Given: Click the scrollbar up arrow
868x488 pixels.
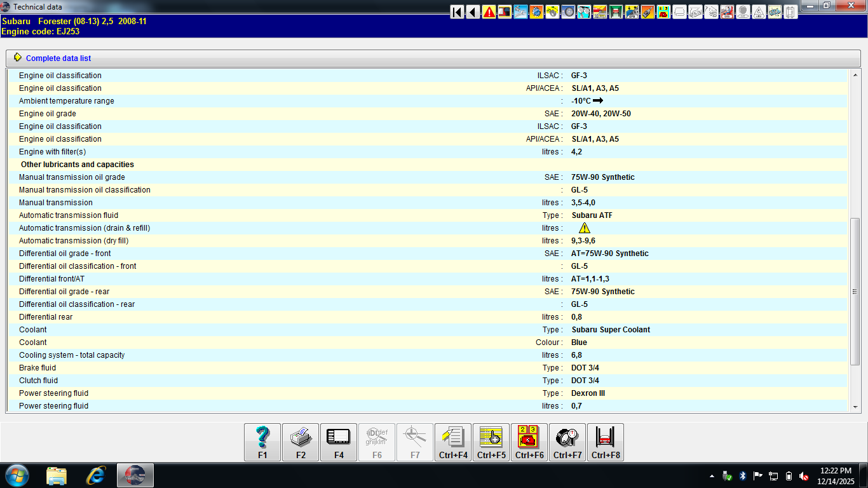Looking at the screenshot, I should click(855, 75).
